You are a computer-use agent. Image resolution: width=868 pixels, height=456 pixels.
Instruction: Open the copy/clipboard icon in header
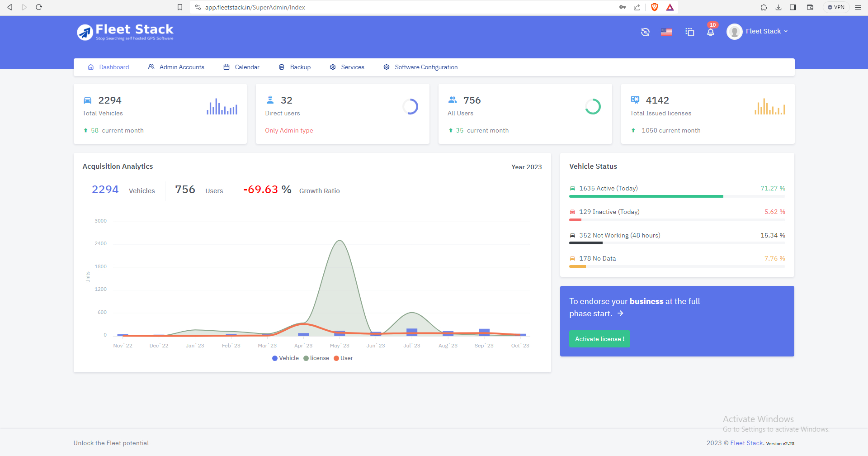(689, 32)
